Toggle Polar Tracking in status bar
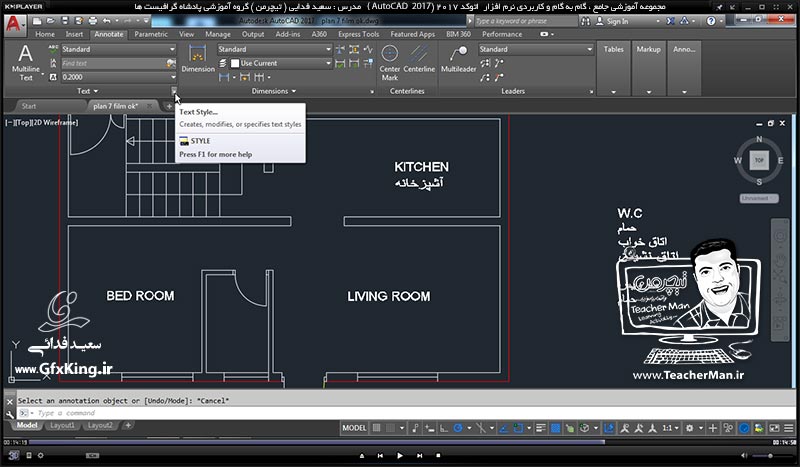The image size is (800, 467). point(458,428)
